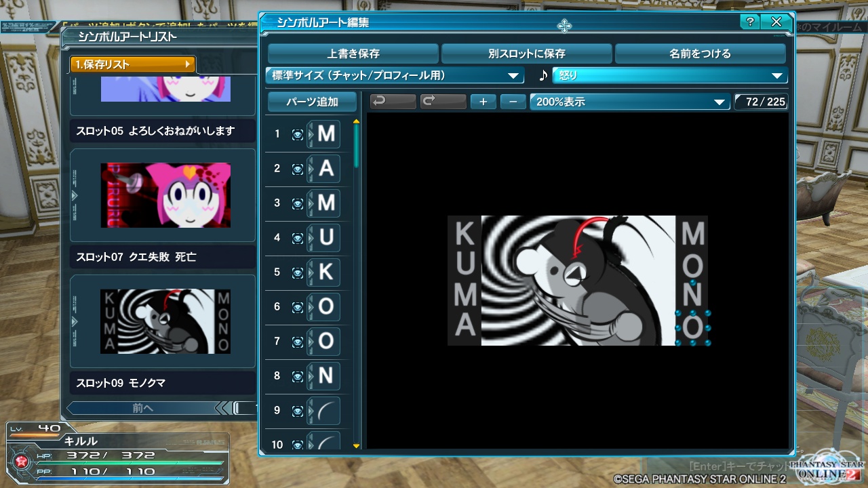This screenshot has width=868, height=488.
Task: Hide layer 5 with its eye icon
Action: (297, 273)
